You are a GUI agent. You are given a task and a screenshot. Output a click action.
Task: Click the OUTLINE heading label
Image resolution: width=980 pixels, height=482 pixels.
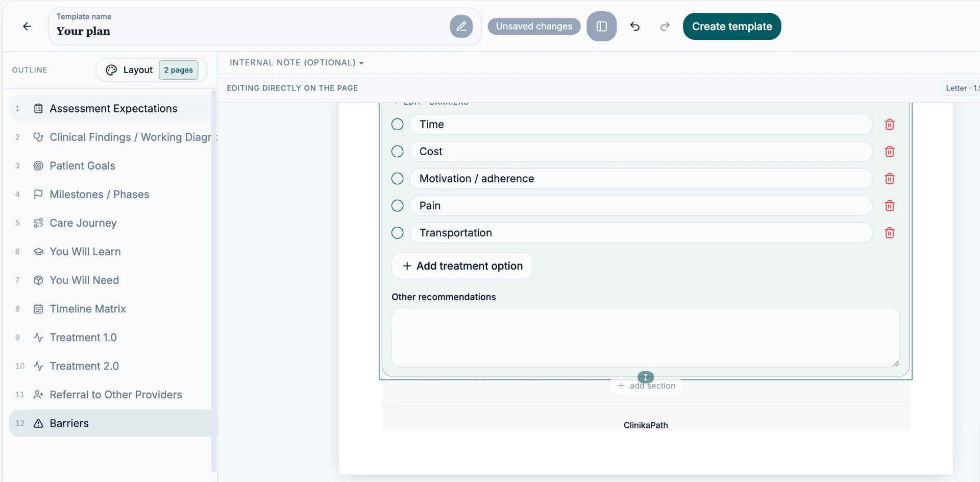coord(30,70)
